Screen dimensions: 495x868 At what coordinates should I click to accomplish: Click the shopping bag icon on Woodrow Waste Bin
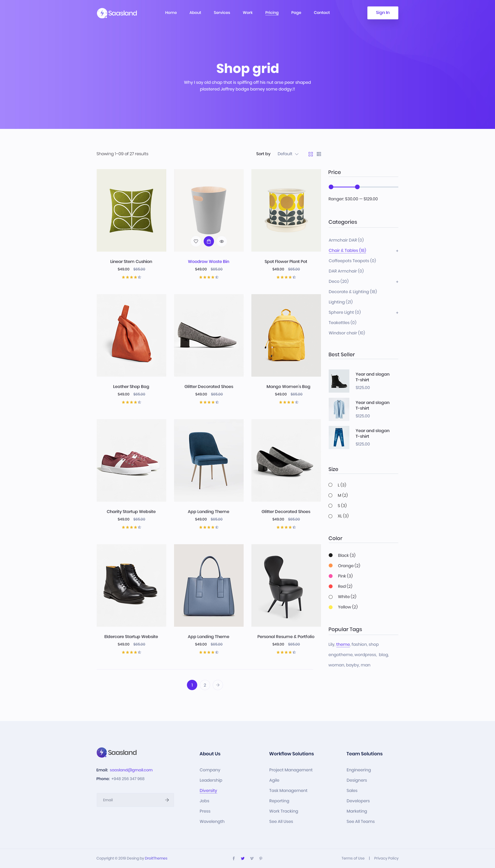pyautogui.click(x=209, y=241)
